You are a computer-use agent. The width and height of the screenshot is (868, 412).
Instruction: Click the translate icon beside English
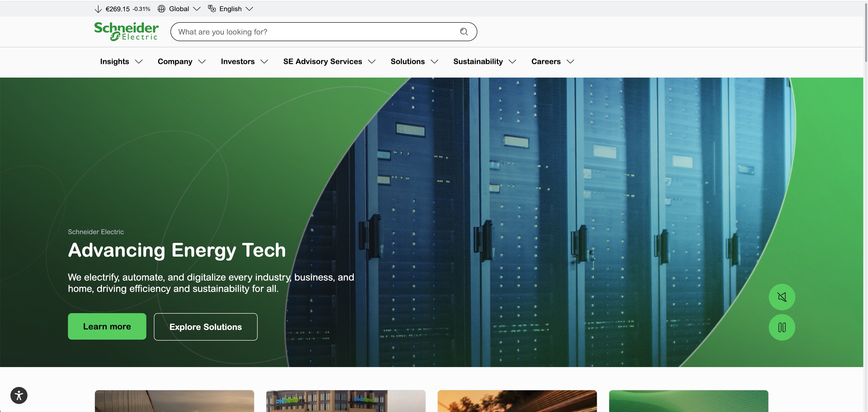pyautogui.click(x=212, y=9)
